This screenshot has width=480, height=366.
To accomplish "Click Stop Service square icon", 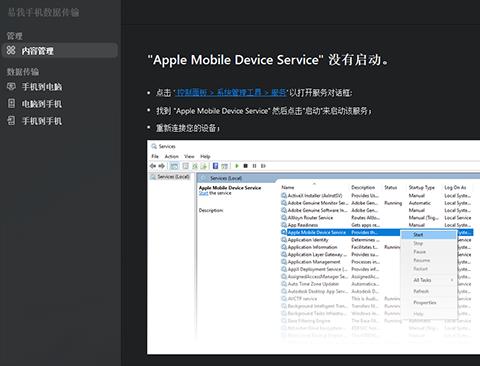I will 245,166.
